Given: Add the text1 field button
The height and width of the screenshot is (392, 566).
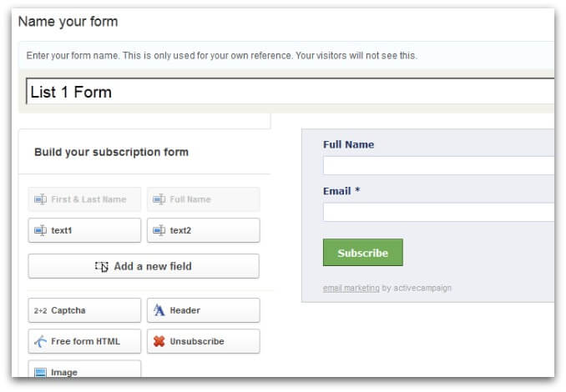Looking at the screenshot, I should 84,230.
